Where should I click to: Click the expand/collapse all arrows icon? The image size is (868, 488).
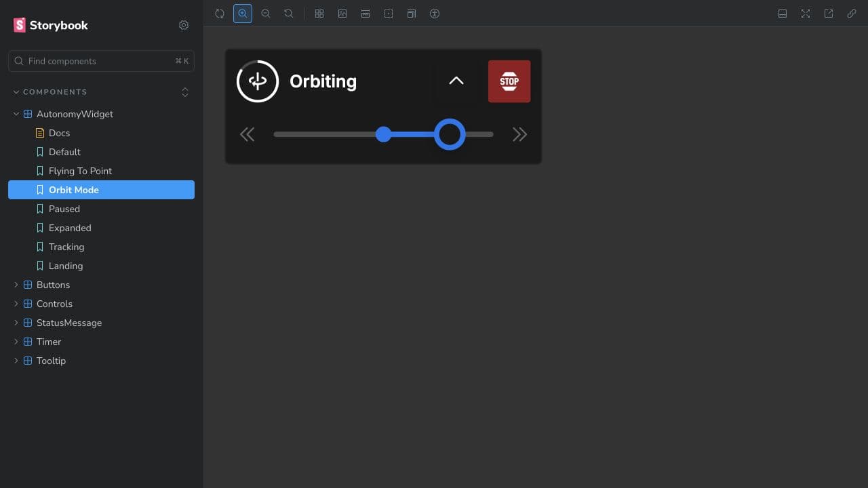click(185, 92)
